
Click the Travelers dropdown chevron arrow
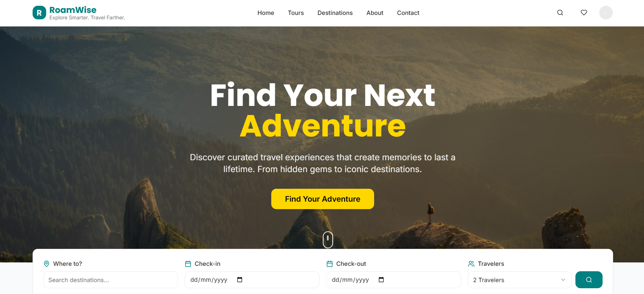click(x=563, y=280)
